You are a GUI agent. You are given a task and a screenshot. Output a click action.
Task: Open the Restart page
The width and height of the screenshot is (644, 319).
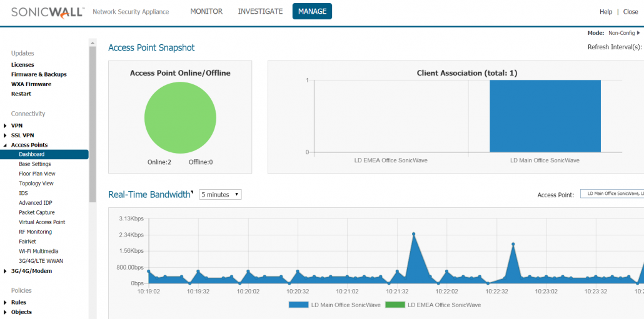tap(21, 94)
